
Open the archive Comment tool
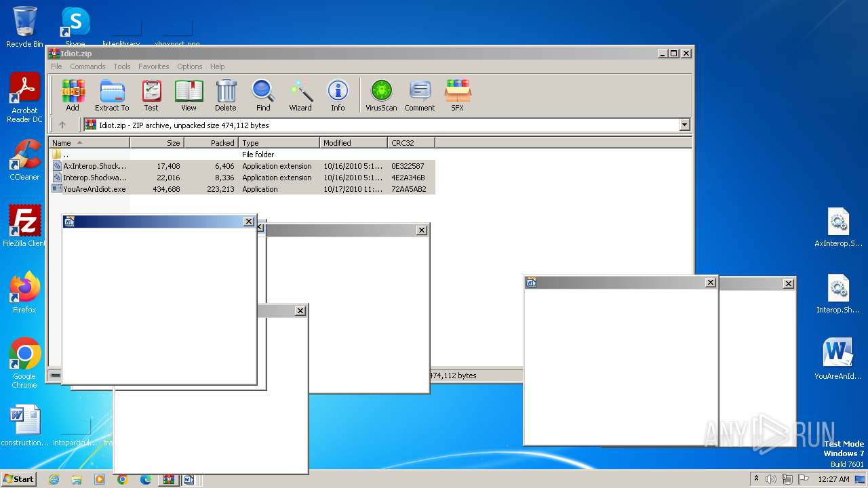click(420, 95)
